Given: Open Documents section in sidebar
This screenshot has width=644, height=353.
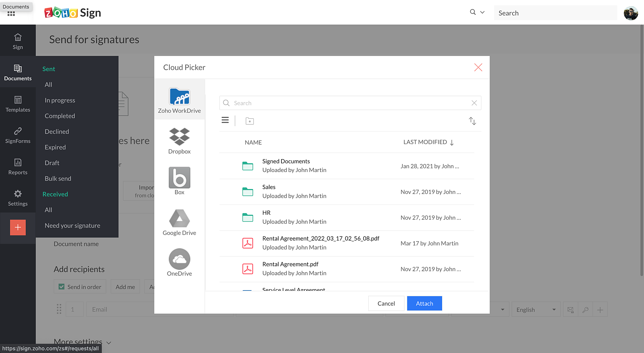Looking at the screenshot, I should click(18, 73).
